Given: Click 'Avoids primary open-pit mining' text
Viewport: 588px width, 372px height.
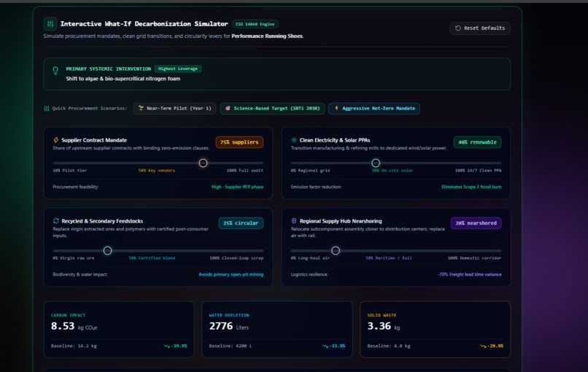Looking at the screenshot, I should point(231,274).
